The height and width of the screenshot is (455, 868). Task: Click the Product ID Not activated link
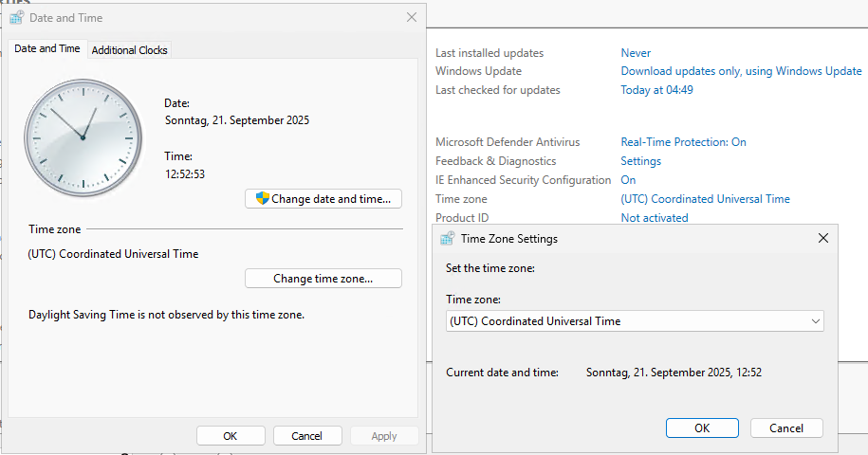coord(655,218)
